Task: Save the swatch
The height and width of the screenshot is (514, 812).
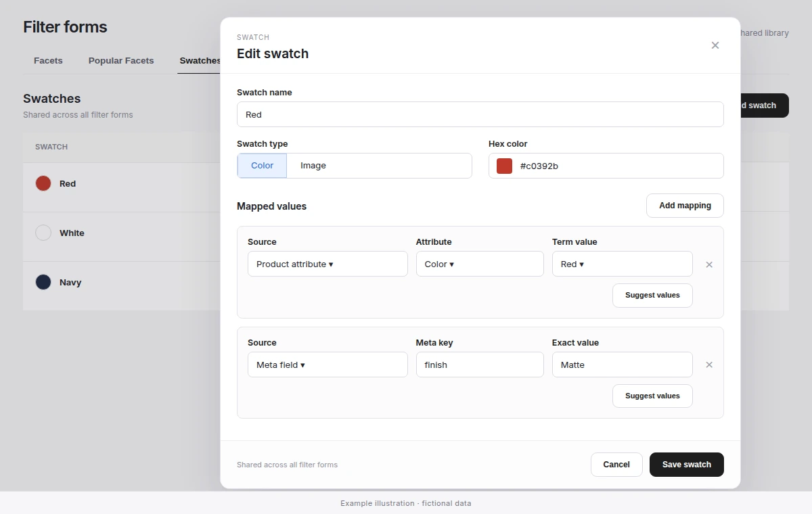Action: point(687,465)
